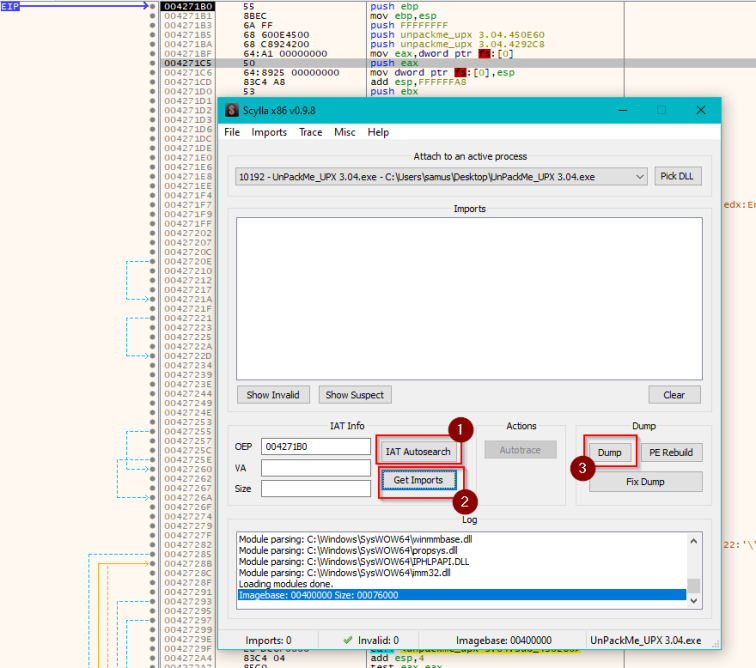Open the Trace menu
Viewport: 756px width, 668px height.
tap(310, 132)
